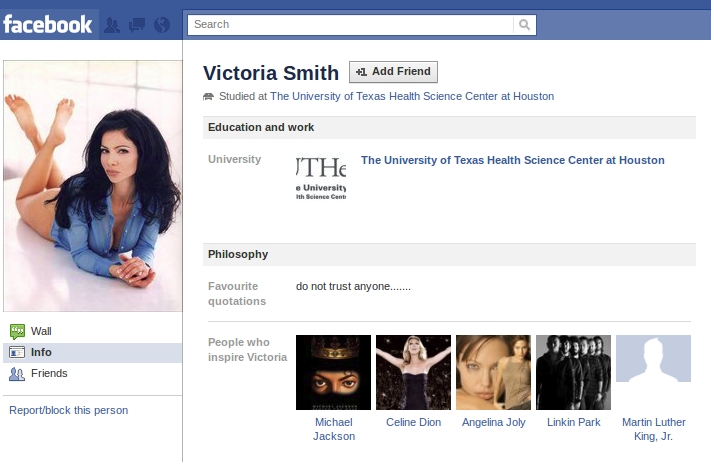The height and width of the screenshot is (462, 711).
Task: Click the Celine Dion thumbnail
Action: [x=414, y=372]
